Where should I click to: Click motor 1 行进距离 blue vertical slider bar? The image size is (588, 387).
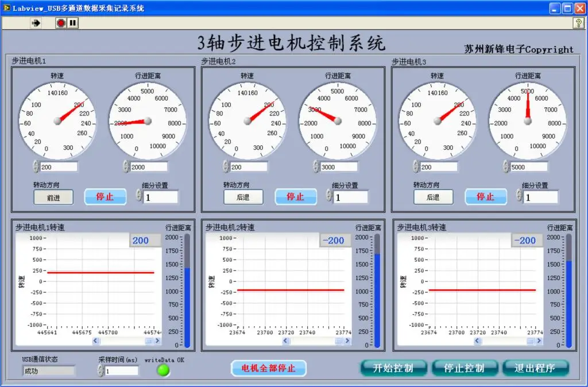[187, 291]
